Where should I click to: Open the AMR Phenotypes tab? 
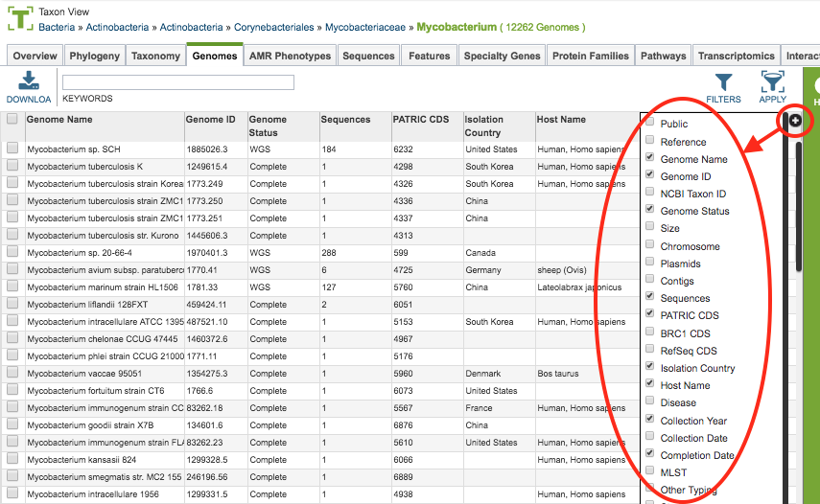tap(291, 56)
